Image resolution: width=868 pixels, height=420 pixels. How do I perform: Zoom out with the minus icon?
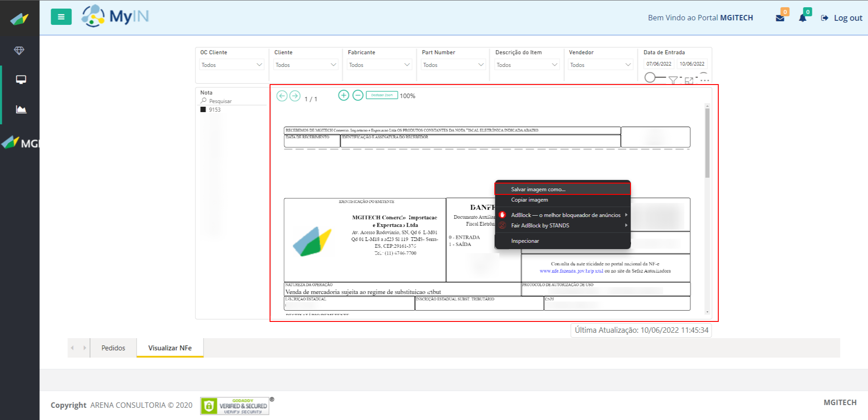(x=358, y=95)
